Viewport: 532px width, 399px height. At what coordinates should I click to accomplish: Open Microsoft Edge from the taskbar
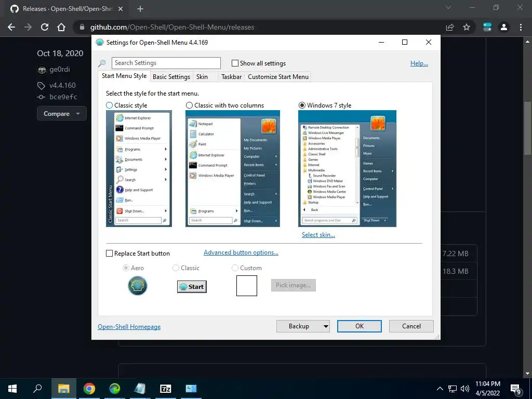115,389
